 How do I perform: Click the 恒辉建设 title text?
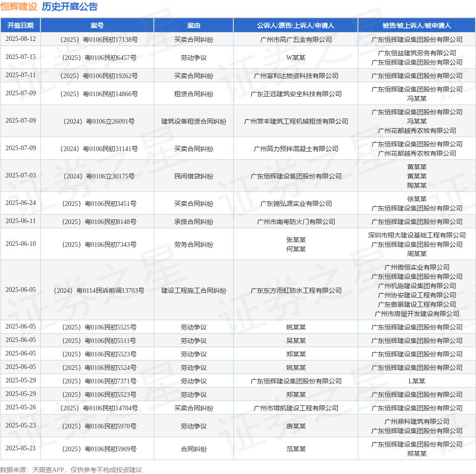pyautogui.click(x=19, y=7)
